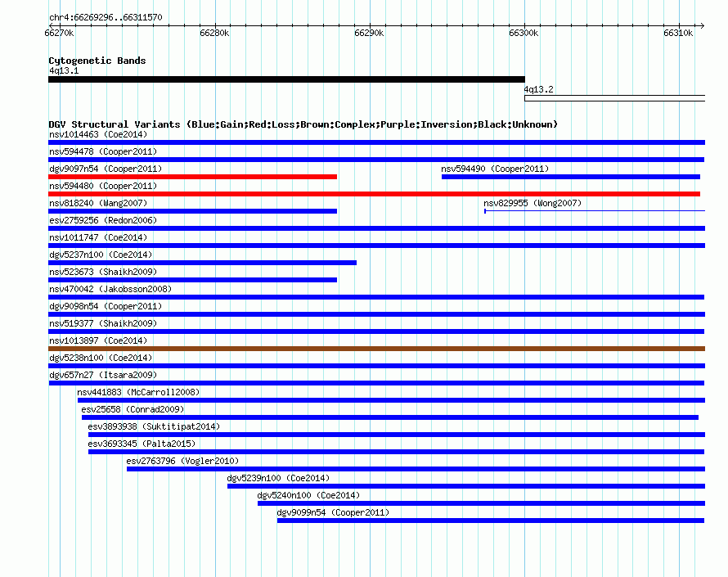Select the blue bar under nsv818240
The width and height of the screenshot is (728, 577).
(x=193, y=211)
